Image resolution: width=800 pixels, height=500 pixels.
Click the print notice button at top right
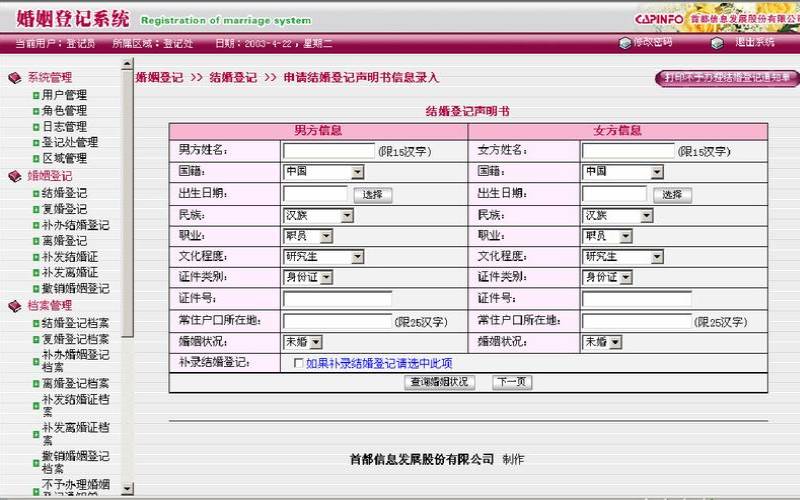pos(728,78)
